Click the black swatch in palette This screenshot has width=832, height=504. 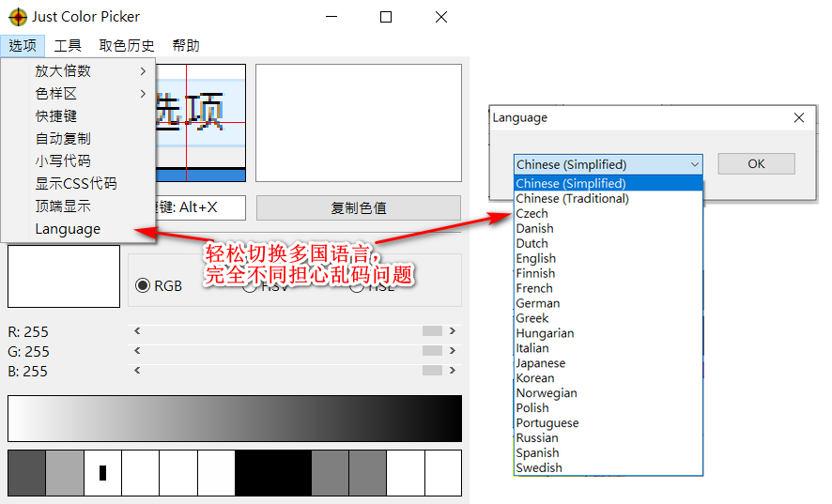(x=272, y=473)
